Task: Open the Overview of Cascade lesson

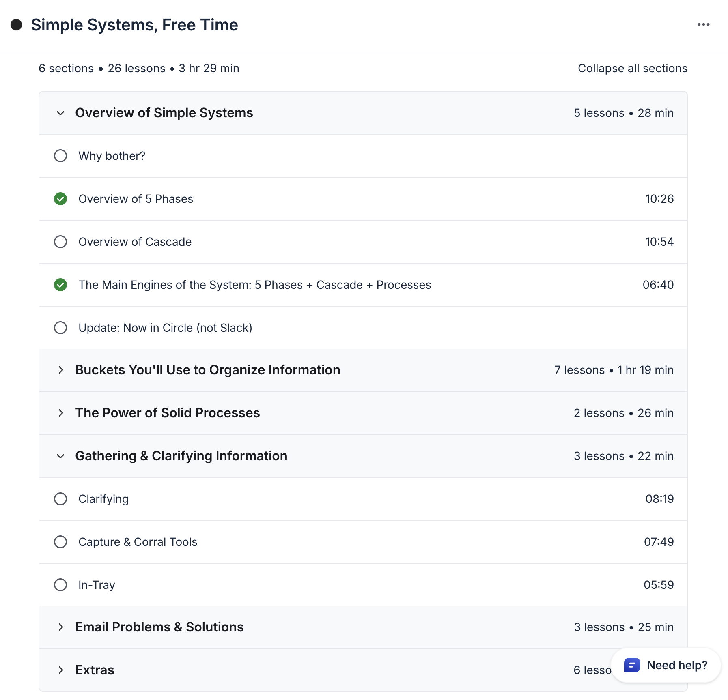Action: pos(135,242)
